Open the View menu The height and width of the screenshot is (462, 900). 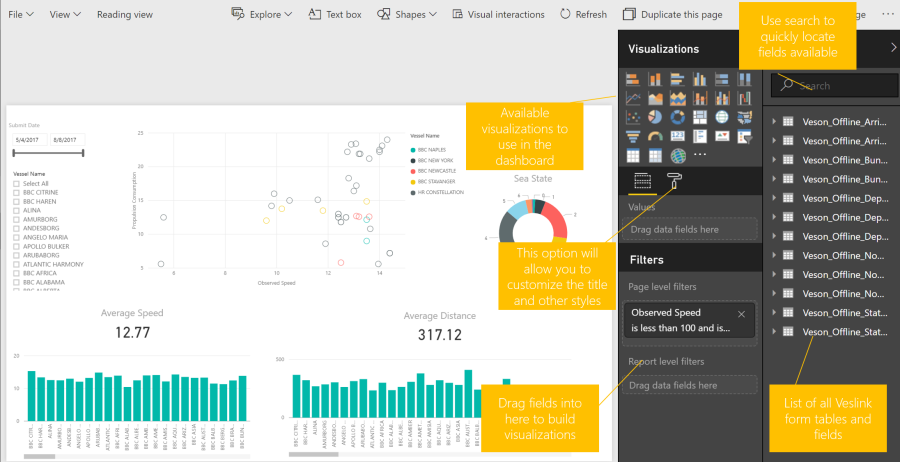click(x=65, y=15)
